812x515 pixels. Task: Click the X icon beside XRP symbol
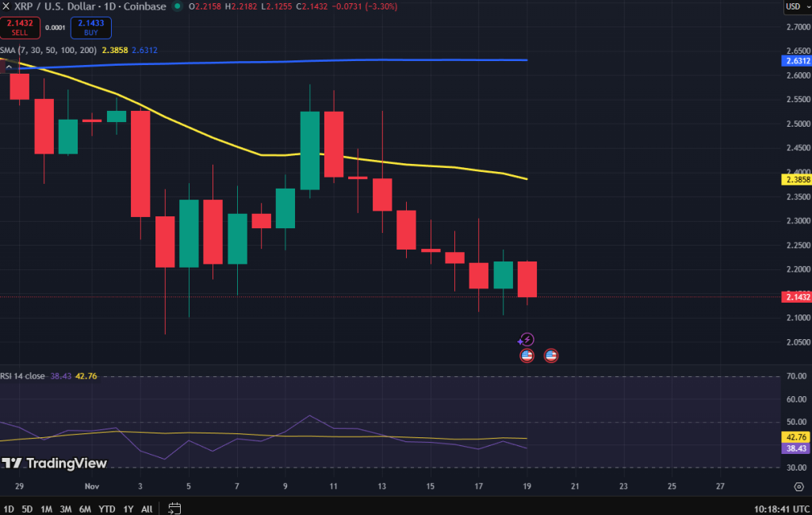(6, 6)
